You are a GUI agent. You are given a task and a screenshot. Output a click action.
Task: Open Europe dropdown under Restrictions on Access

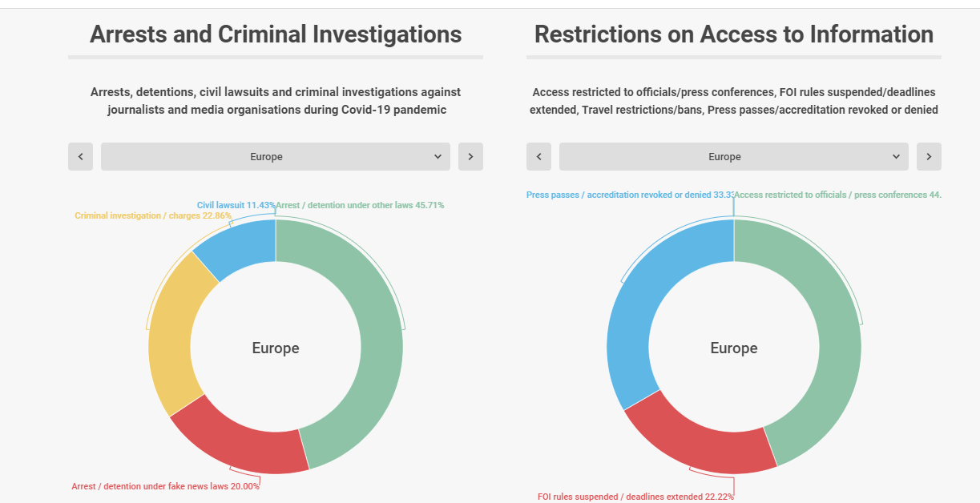click(x=733, y=157)
